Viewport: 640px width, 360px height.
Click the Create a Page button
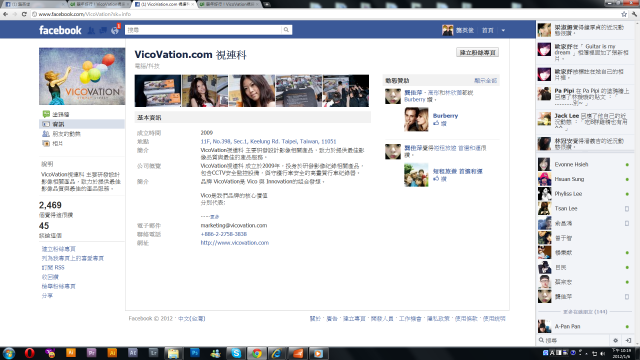click(477, 53)
